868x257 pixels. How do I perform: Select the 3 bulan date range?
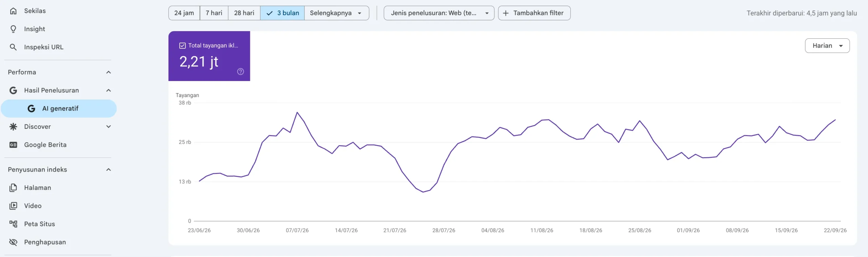tap(282, 13)
